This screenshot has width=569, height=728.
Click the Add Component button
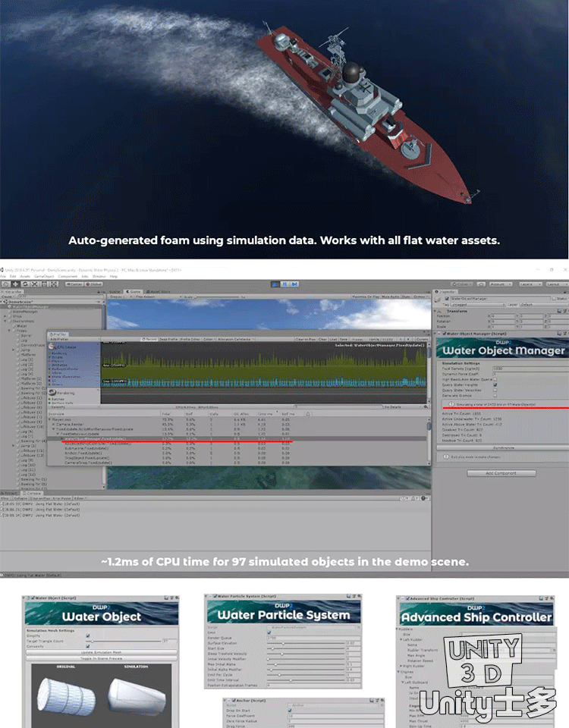click(501, 473)
